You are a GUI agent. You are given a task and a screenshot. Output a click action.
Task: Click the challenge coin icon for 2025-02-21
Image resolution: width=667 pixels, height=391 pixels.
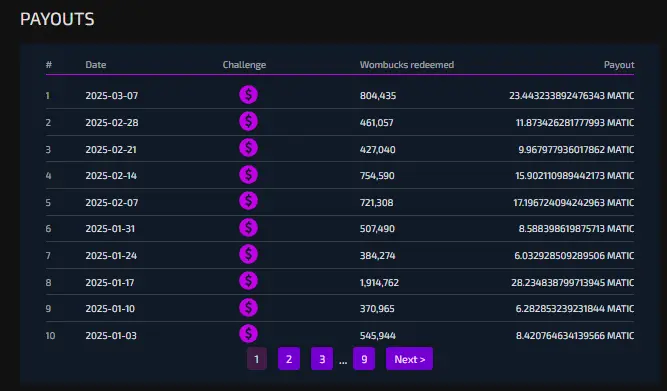248,148
